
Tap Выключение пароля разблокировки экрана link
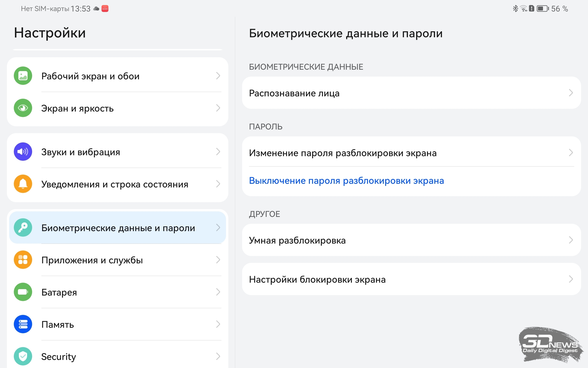tap(346, 181)
